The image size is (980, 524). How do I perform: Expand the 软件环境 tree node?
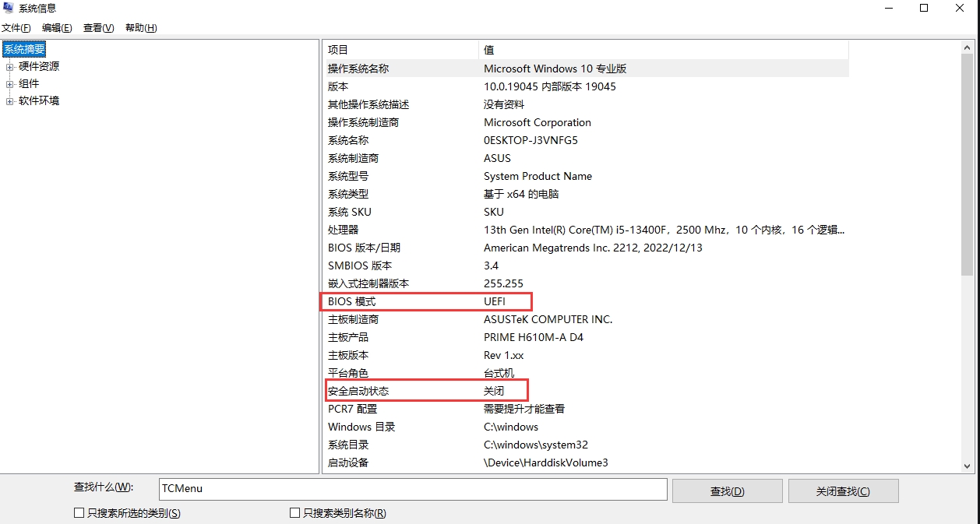pos(10,101)
